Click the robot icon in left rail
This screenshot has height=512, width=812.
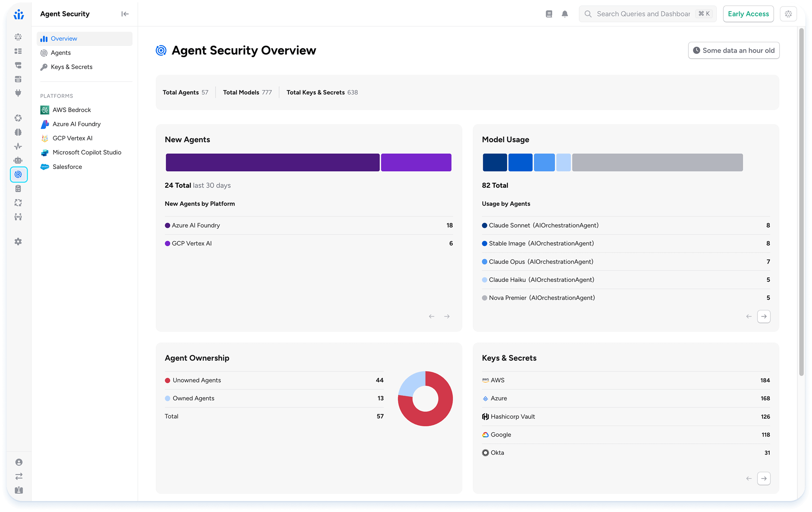(18, 160)
